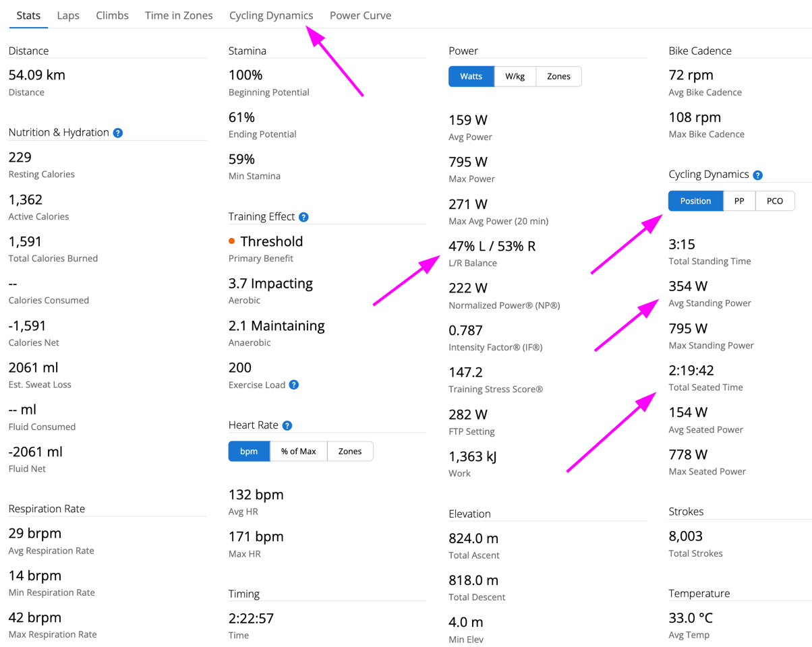Click the Training Effect help icon
Viewport: 812px width, 647px height.
pos(303,217)
